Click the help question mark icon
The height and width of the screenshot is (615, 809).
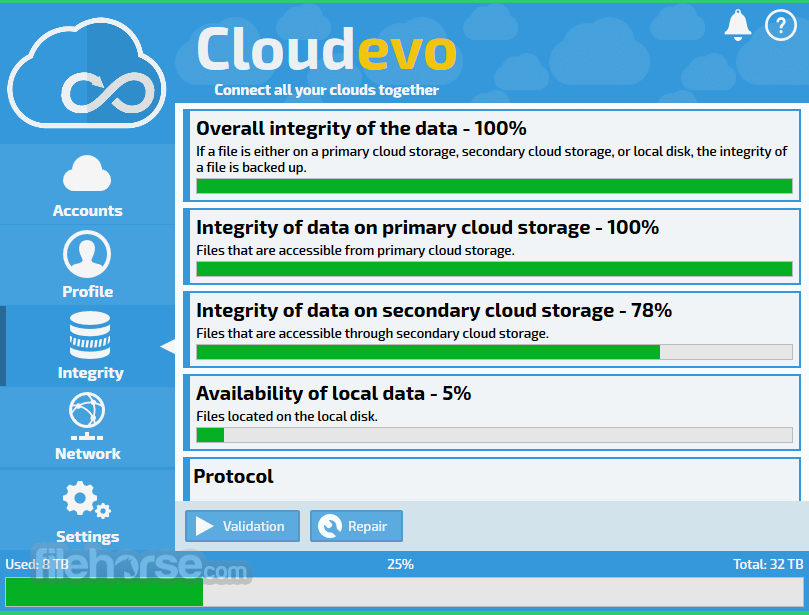coord(780,25)
